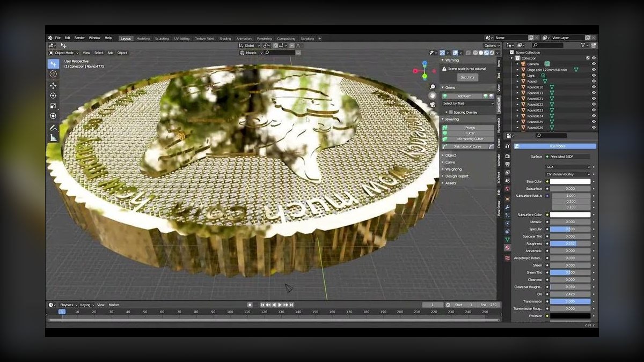
Task: Pick the Rotate tool
Action: click(53, 95)
